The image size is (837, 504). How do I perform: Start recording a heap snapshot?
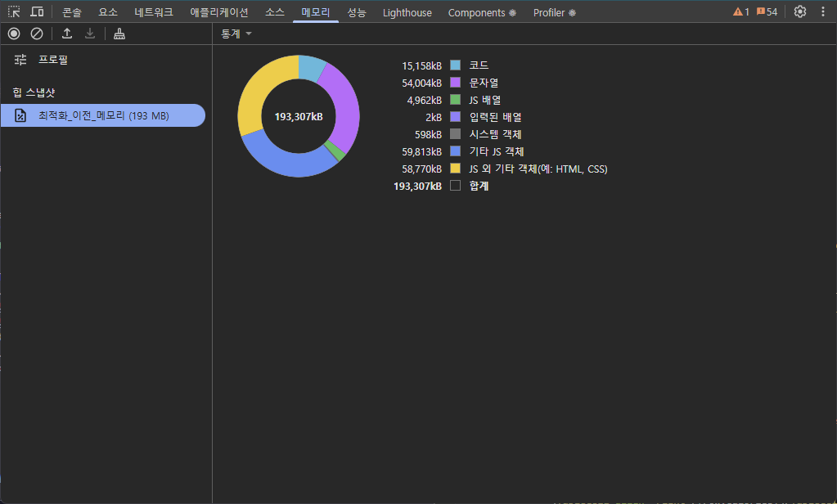pyautogui.click(x=14, y=34)
